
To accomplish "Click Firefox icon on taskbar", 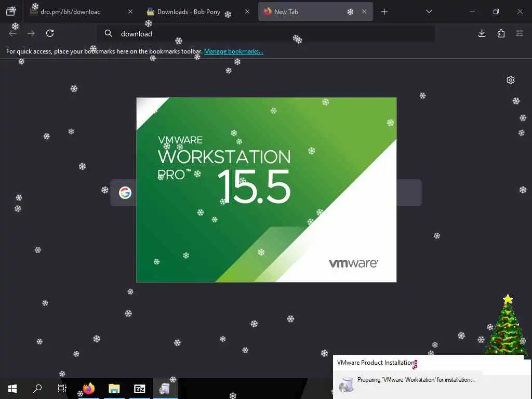I will [x=88, y=389].
